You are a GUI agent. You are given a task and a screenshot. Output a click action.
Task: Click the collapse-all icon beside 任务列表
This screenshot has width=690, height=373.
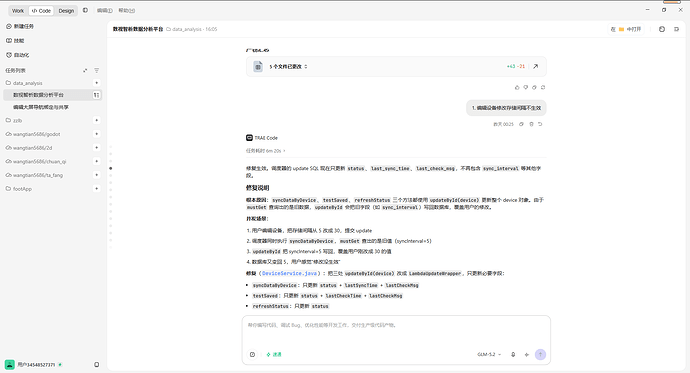click(x=85, y=70)
